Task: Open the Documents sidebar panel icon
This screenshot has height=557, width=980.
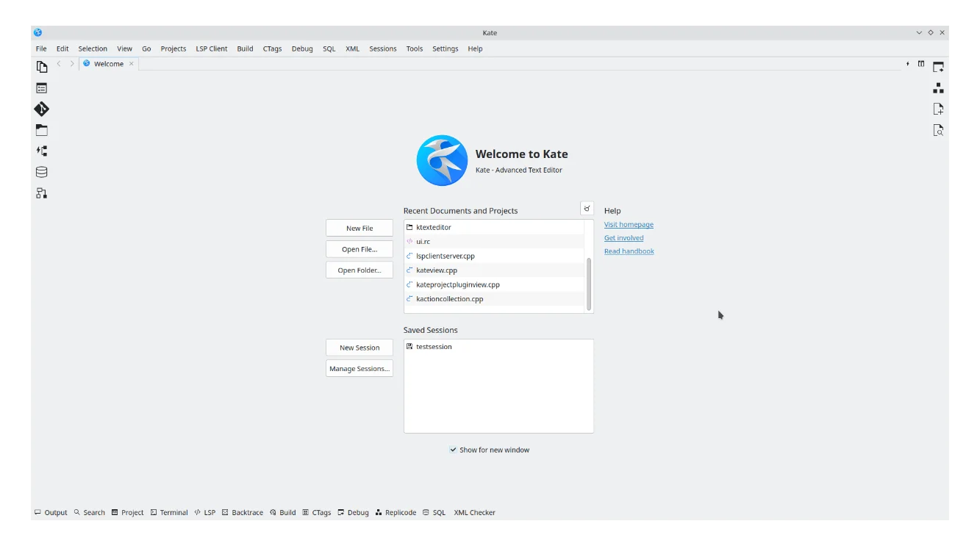Action: click(x=42, y=67)
